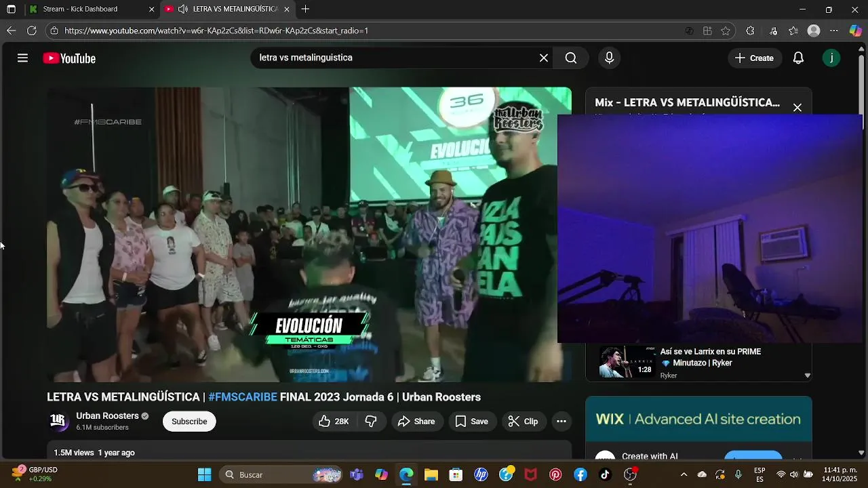The image size is (868, 488).
Task: Open more actions three-dot menu under video
Action: coord(561,422)
